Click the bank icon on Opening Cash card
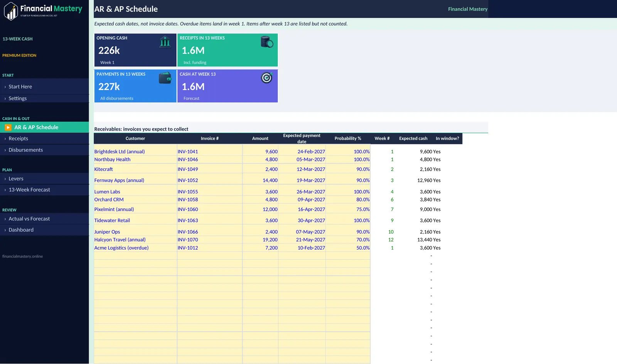Image resolution: width=617 pixels, height=364 pixels. [165, 42]
